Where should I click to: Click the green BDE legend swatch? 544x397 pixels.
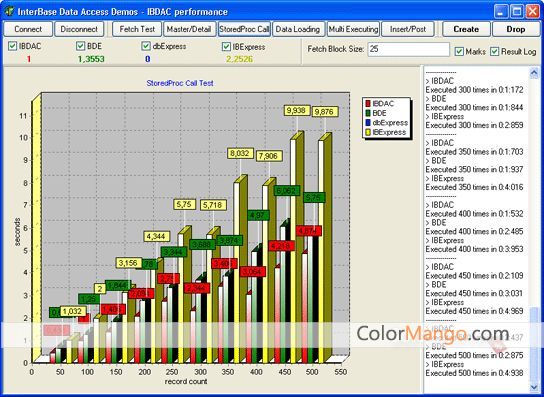pos(368,113)
